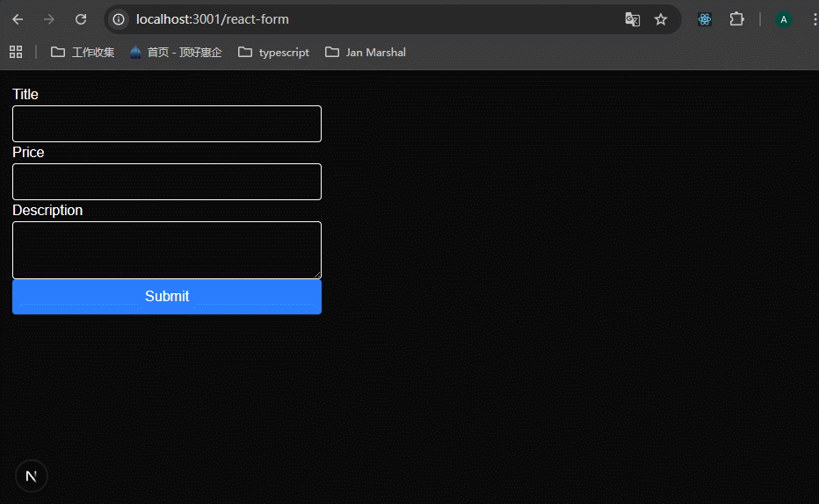Reload the current page
This screenshot has height=504, width=819.
(x=81, y=19)
